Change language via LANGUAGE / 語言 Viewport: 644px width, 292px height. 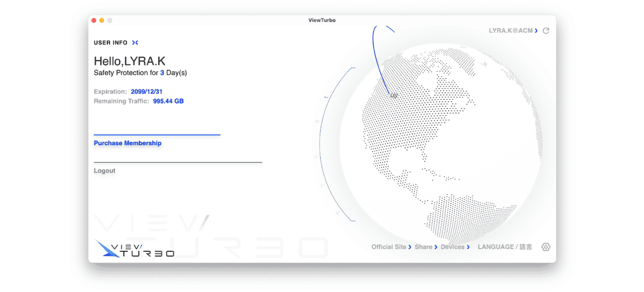coord(505,247)
